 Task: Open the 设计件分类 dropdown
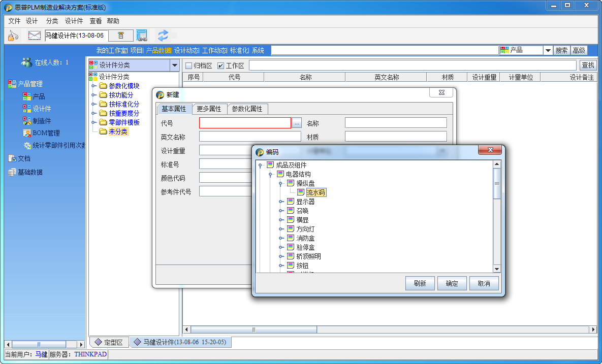click(174, 65)
